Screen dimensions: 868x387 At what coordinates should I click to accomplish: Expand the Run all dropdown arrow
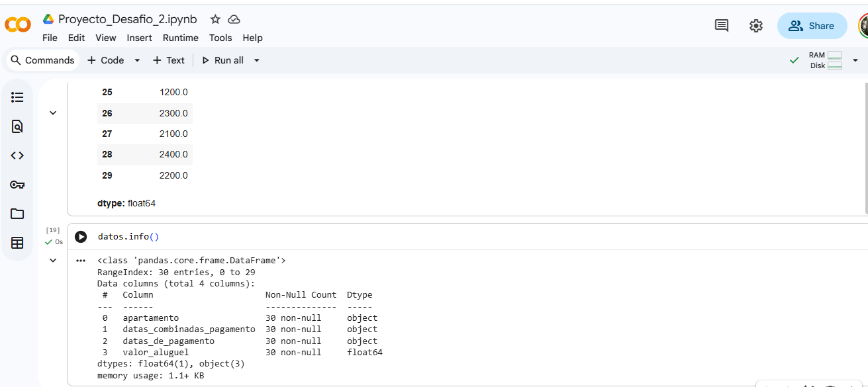tap(257, 60)
